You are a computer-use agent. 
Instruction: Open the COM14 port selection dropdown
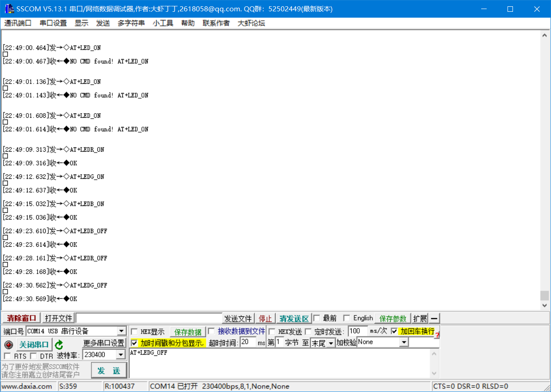coord(121,331)
